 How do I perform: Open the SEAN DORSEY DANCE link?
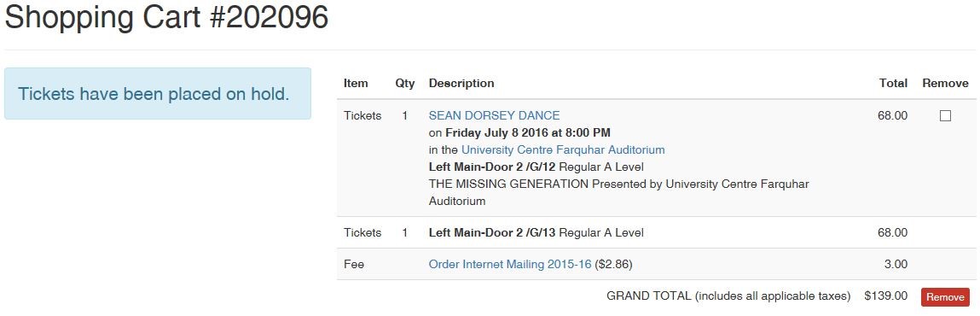495,116
